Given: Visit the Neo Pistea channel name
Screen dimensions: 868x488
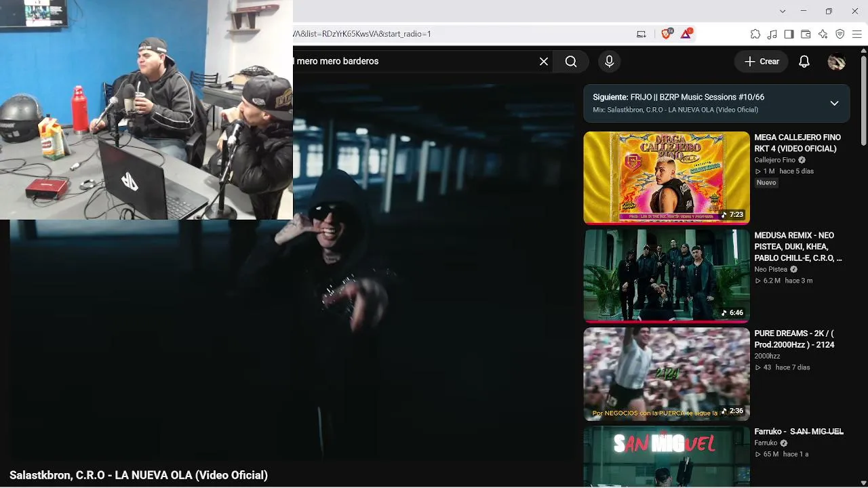Looking at the screenshot, I should click(770, 270).
